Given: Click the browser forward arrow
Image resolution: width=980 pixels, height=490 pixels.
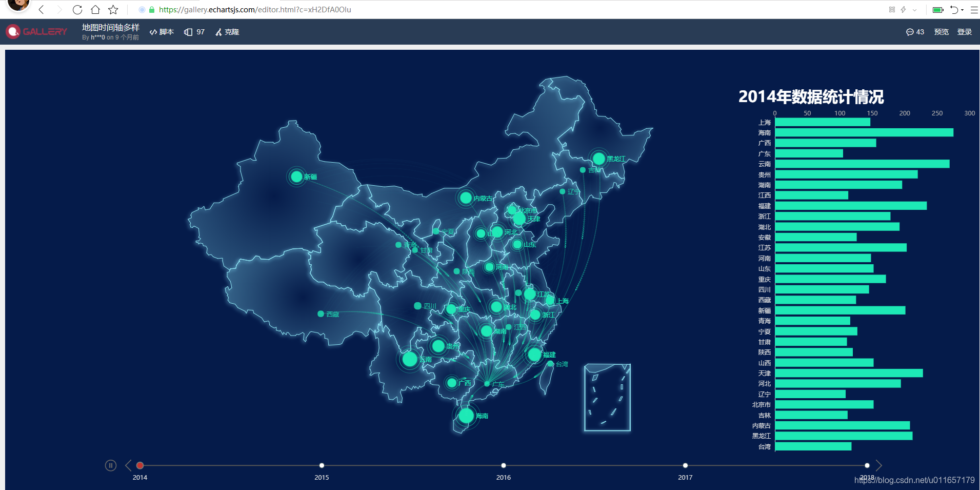Looking at the screenshot, I should 59,10.
